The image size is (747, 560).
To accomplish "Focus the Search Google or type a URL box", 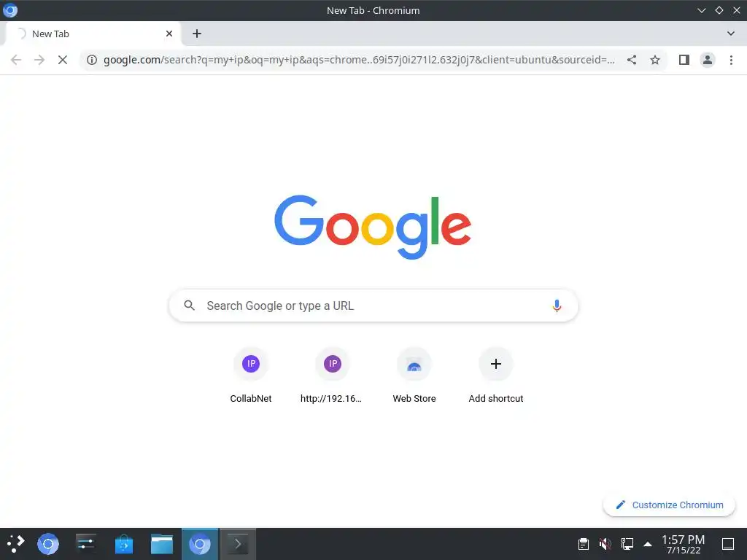I will pyautogui.click(x=373, y=306).
